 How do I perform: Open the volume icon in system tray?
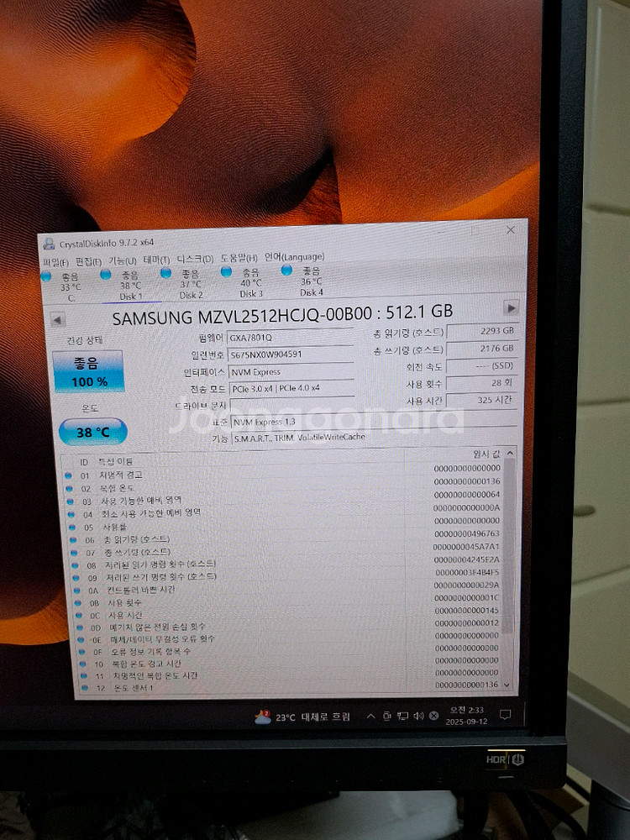point(418,716)
